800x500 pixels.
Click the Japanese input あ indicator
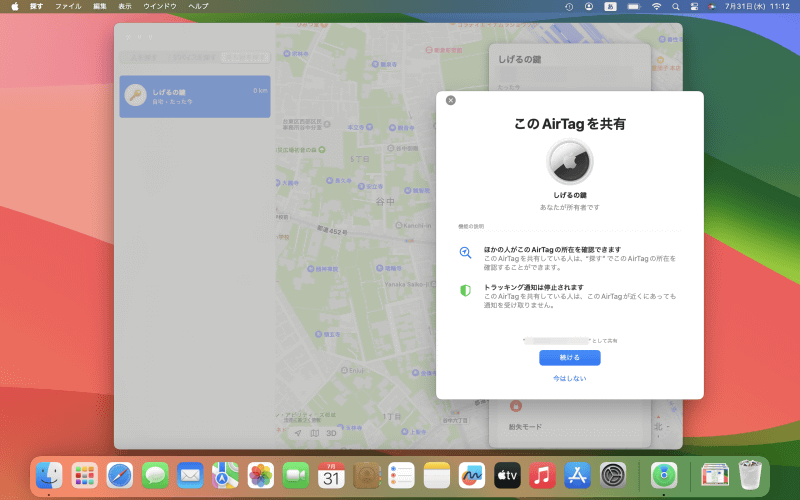point(610,7)
